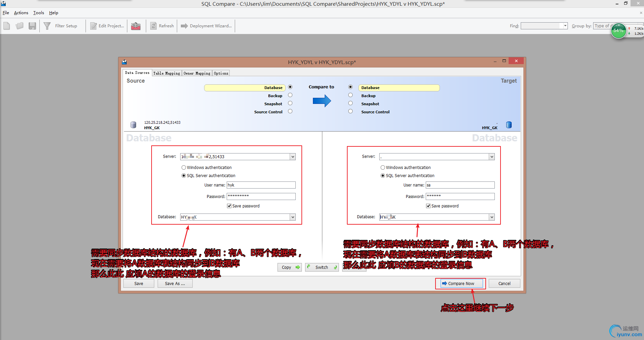
Task: Click Refresh in the toolbar
Action: (x=162, y=26)
